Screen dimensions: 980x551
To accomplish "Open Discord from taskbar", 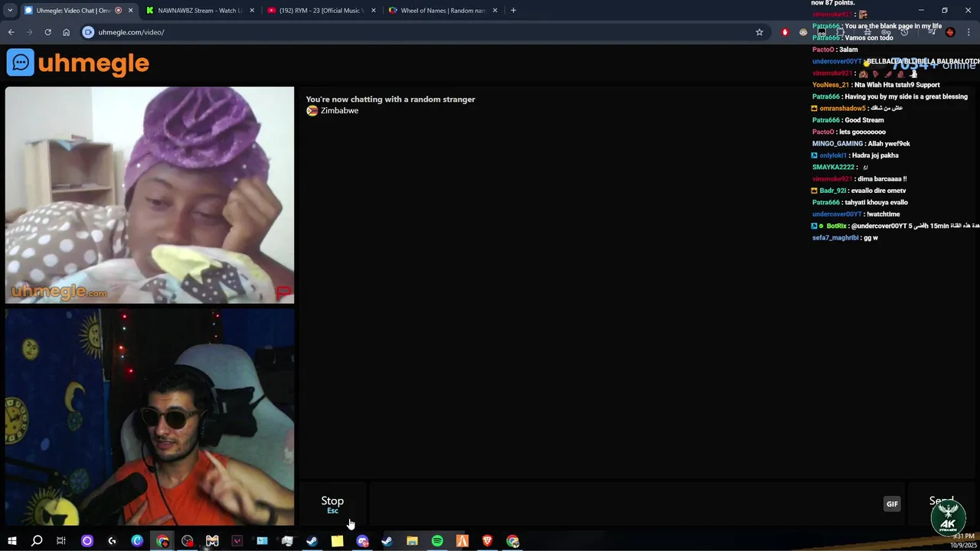I will point(362,541).
